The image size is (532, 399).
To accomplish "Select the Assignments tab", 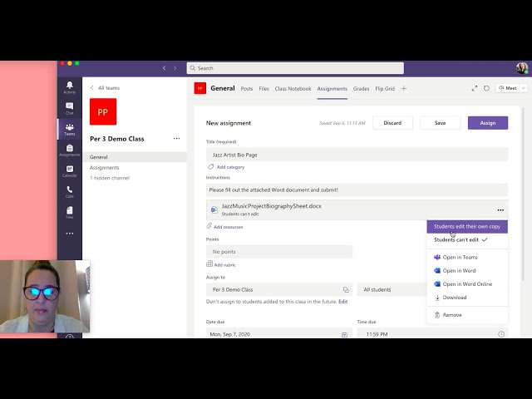I will click(x=332, y=89).
